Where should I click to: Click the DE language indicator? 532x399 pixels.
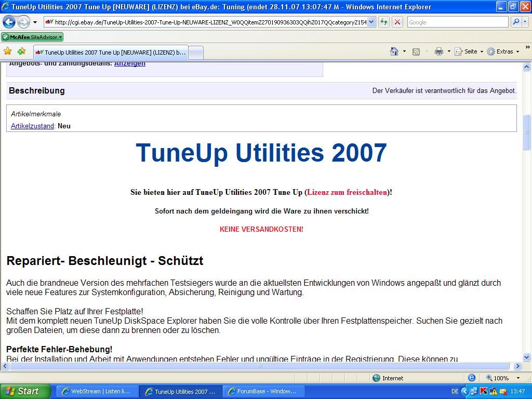(x=455, y=391)
